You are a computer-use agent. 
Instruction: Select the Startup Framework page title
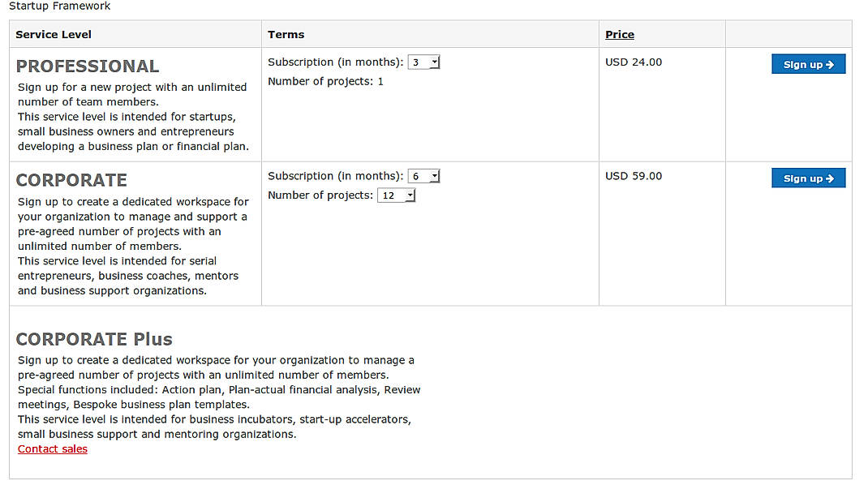[x=58, y=6]
